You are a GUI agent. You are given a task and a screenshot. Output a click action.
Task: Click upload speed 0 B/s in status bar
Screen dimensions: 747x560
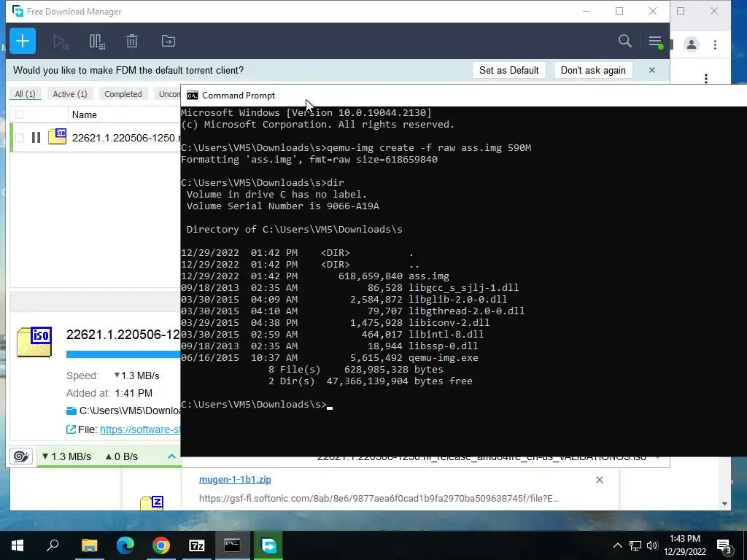122,456
